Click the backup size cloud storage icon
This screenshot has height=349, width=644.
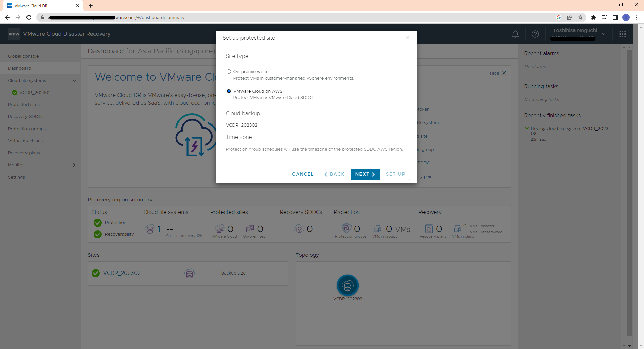click(190, 273)
